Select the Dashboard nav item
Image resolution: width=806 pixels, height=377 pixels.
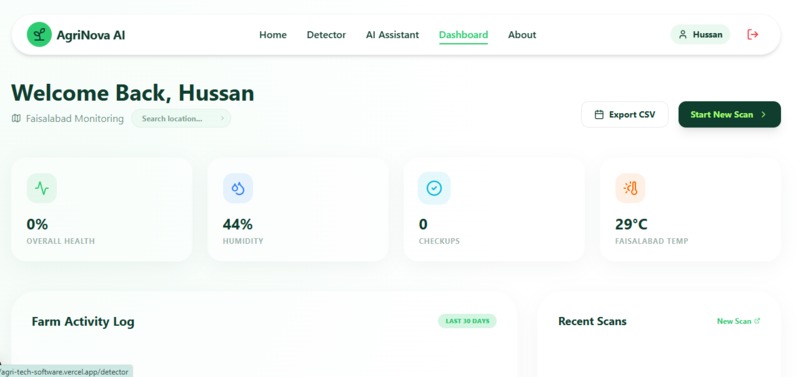pyautogui.click(x=464, y=34)
